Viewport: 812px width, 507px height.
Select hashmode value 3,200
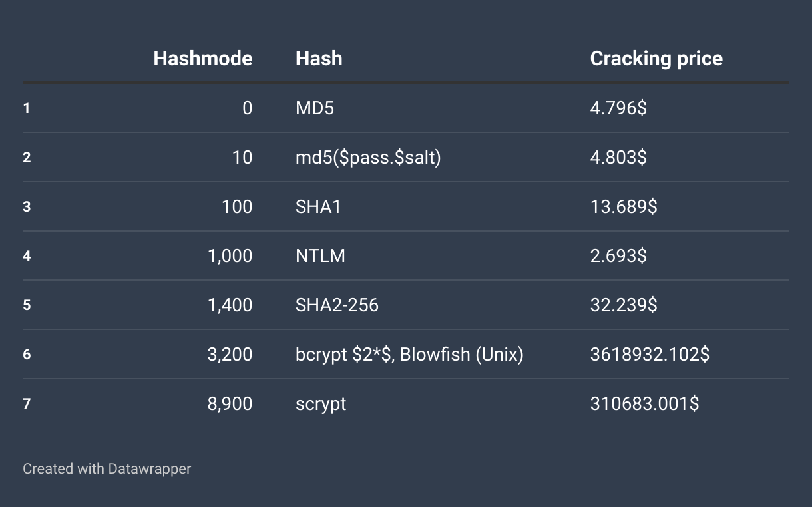[x=230, y=354]
